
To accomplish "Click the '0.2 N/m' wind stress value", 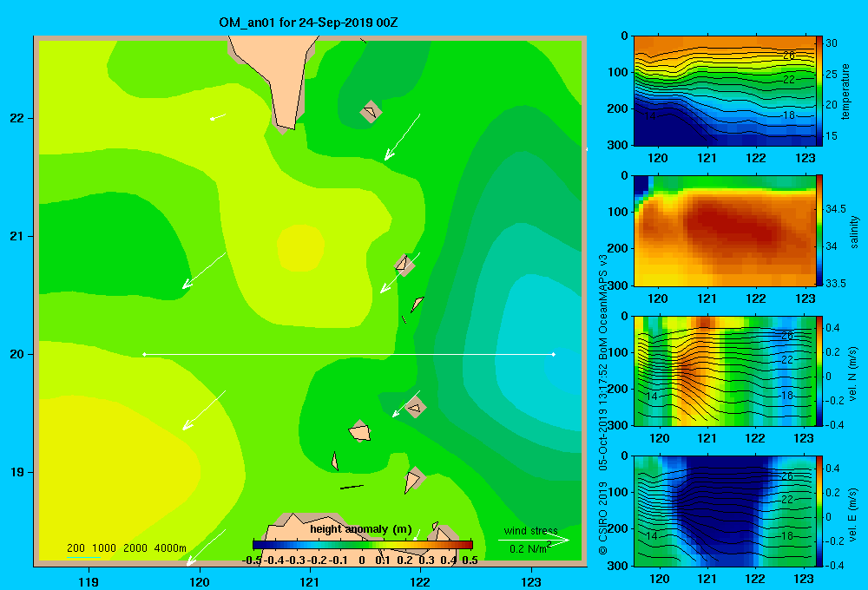I will click(x=528, y=549).
